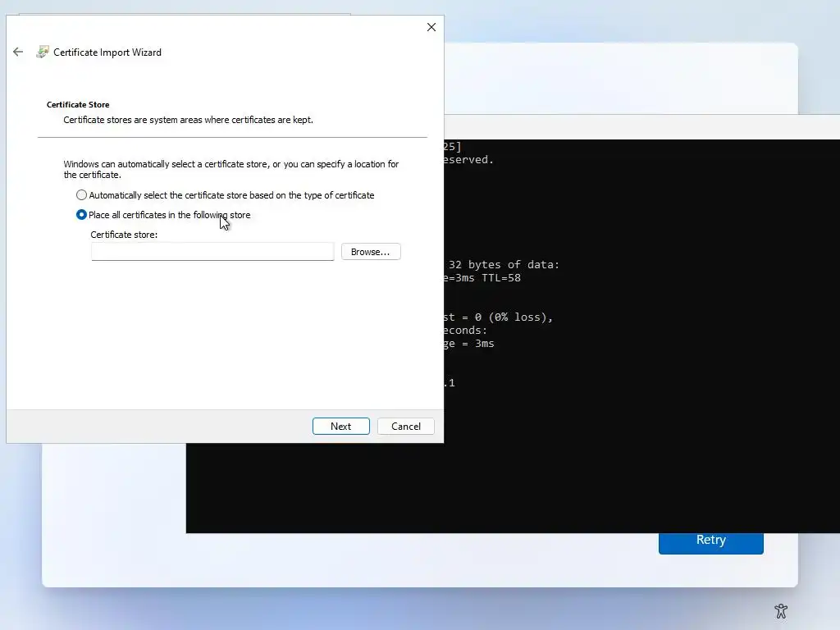Click the Certificate store text field
Screen dimensions: 840x630
212,252
